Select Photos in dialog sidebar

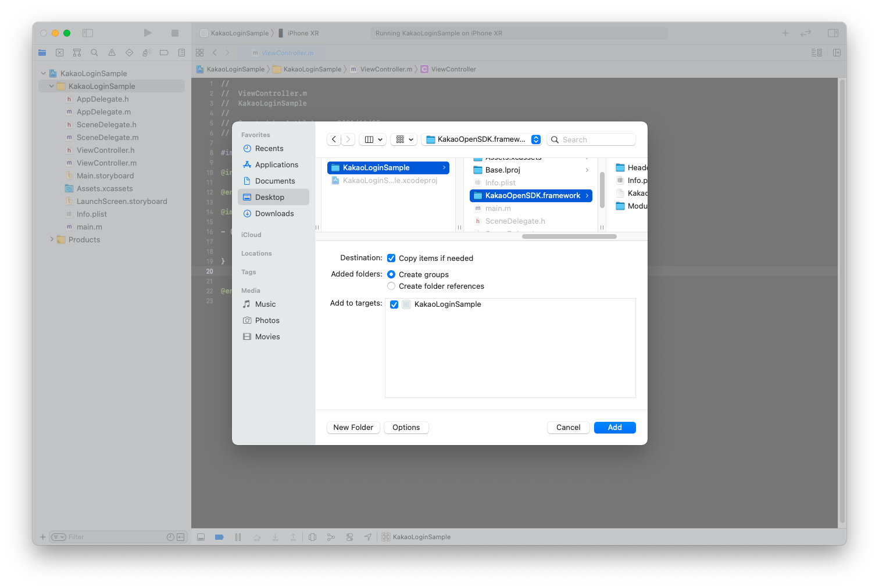coord(273,321)
